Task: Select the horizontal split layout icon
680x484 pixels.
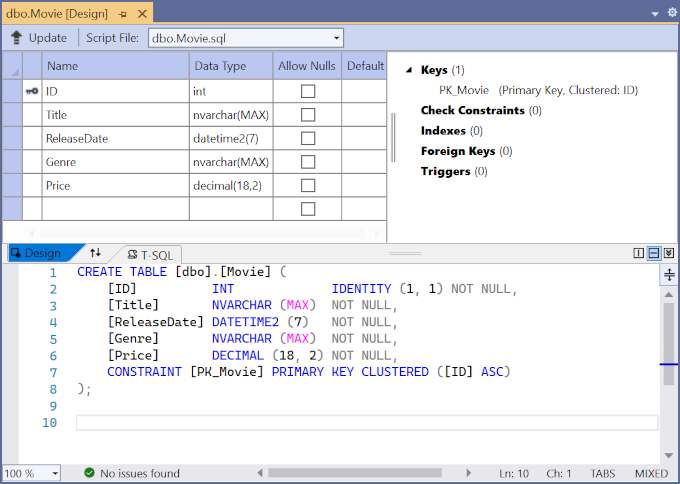Action: coord(654,254)
